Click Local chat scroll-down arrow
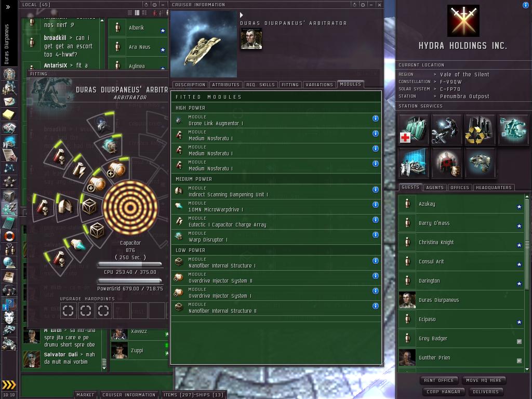Screen dimensions: 532x399 [104, 368]
